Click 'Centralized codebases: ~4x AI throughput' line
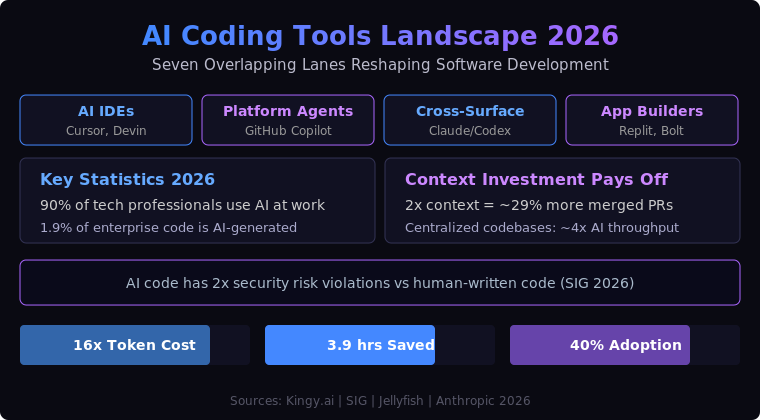760x420 pixels. point(542,227)
